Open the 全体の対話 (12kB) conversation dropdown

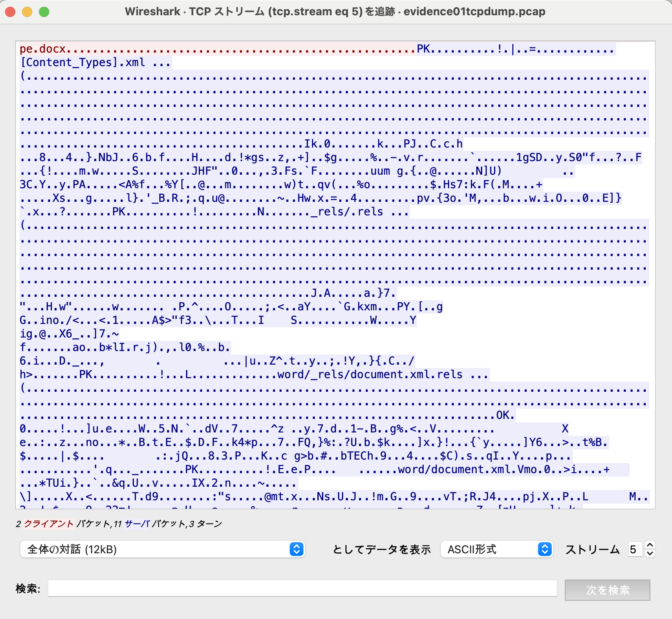coord(162,549)
